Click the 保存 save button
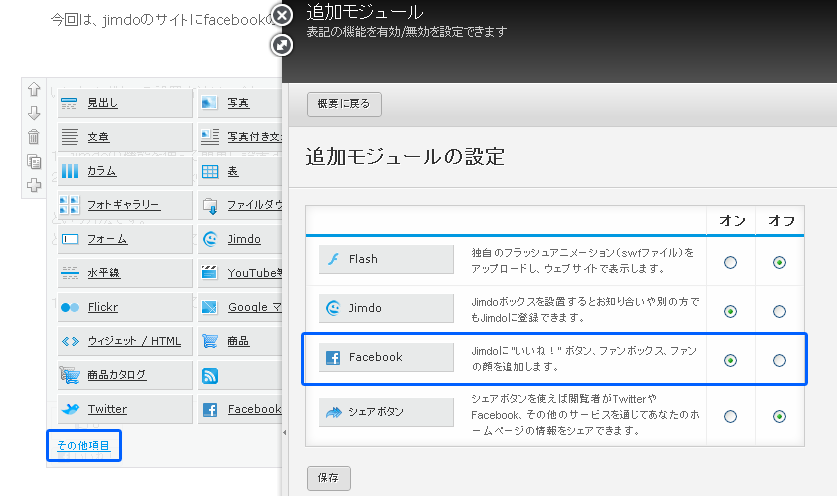The image size is (837, 496). 329,478
